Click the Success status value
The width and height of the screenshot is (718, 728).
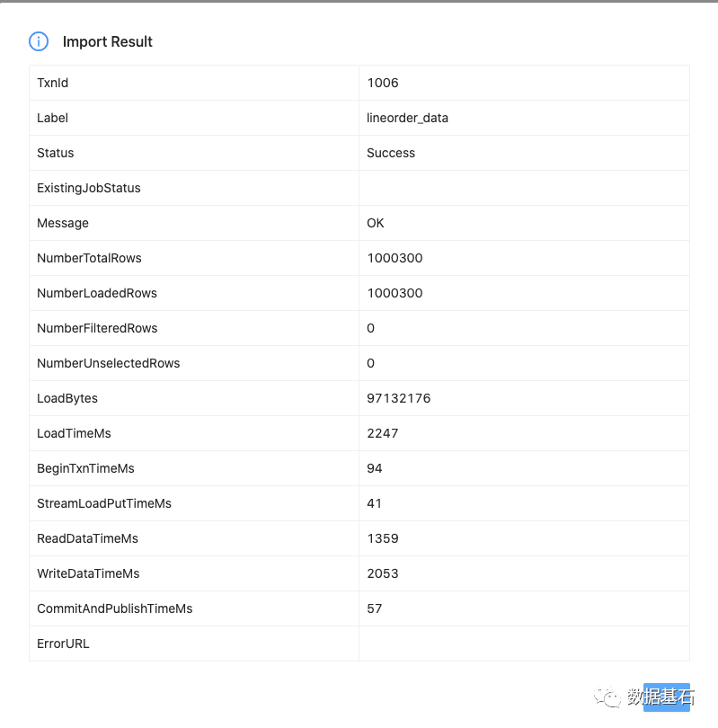pos(391,153)
